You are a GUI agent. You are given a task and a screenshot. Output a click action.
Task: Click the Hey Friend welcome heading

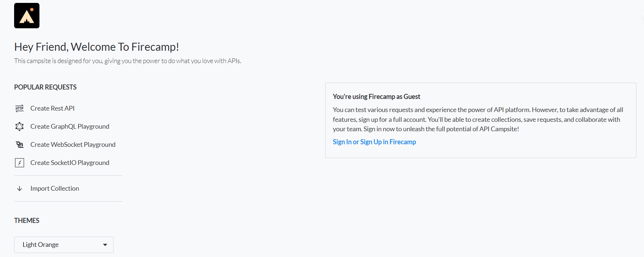pos(97,47)
